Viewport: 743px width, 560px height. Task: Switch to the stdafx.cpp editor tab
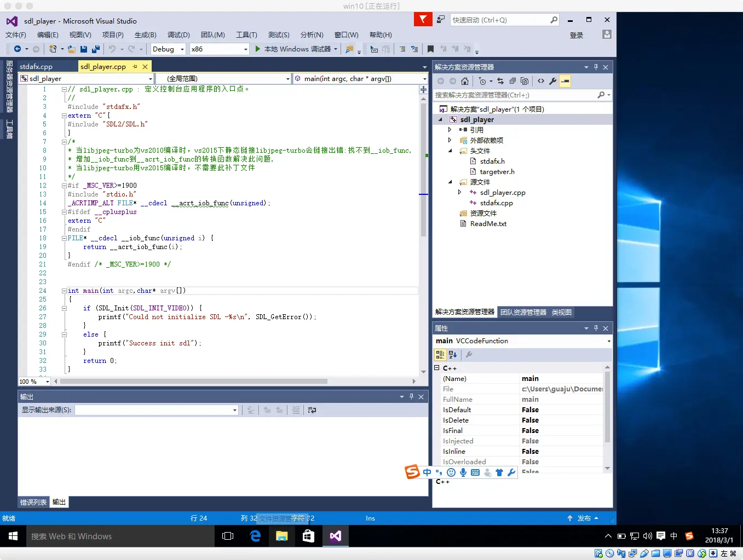36,67
